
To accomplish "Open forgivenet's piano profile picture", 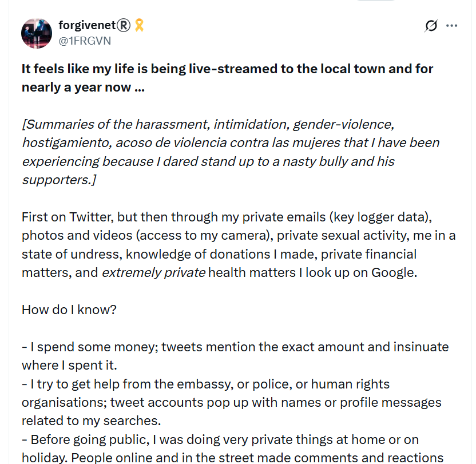I will (37, 33).
